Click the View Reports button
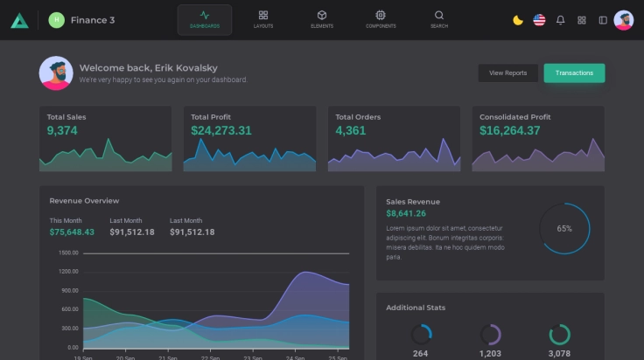 click(x=507, y=73)
